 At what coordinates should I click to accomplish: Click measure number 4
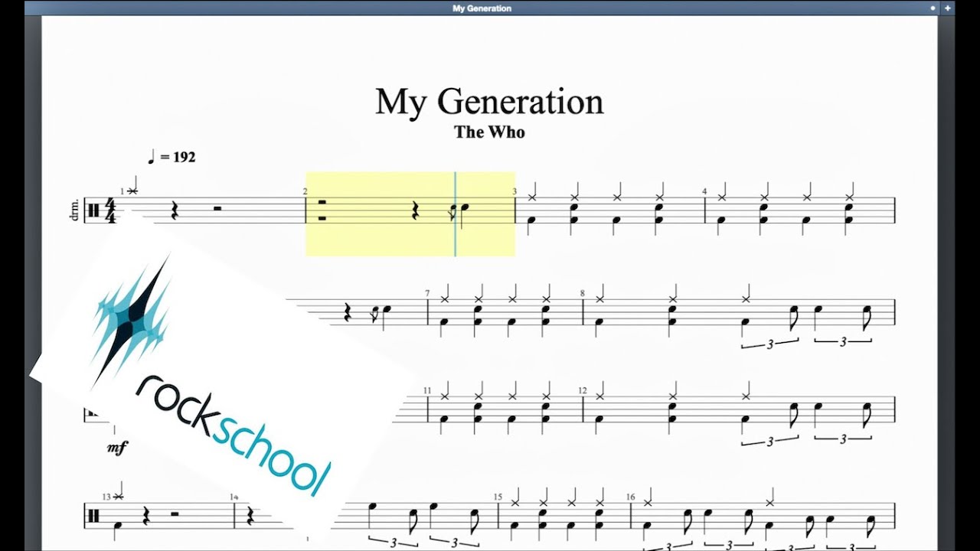pos(705,191)
